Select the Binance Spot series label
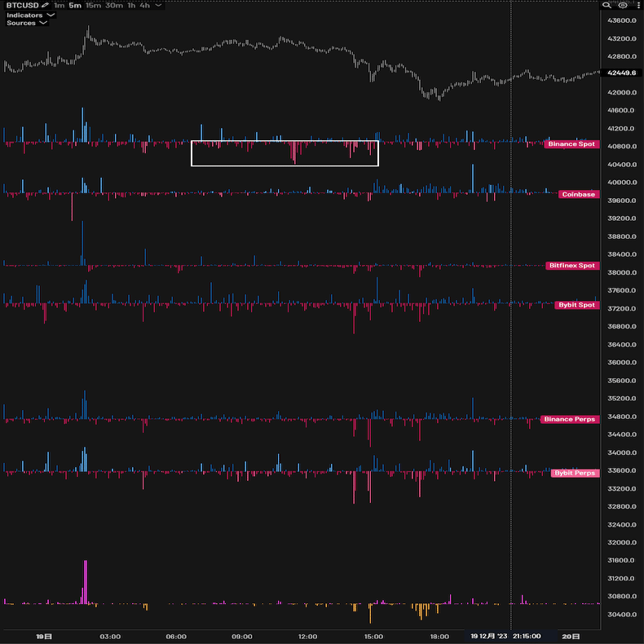Screen dimensions: 644x644 click(x=571, y=144)
